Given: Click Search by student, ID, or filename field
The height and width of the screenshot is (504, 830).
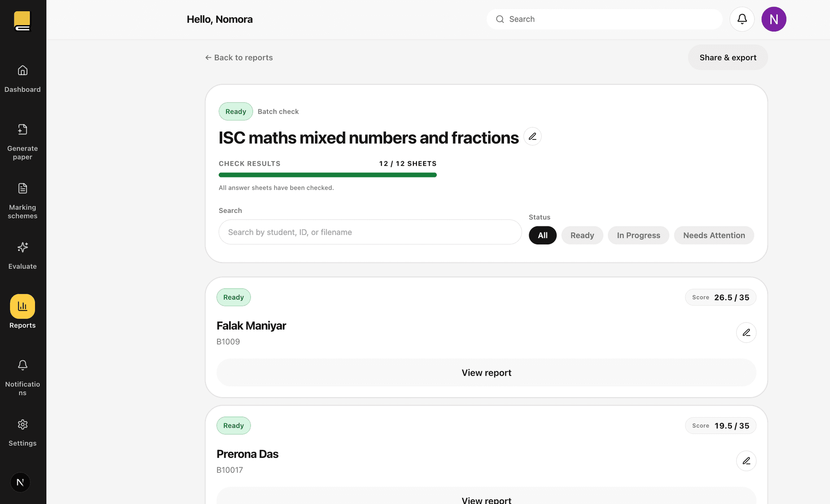Looking at the screenshot, I should point(370,232).
